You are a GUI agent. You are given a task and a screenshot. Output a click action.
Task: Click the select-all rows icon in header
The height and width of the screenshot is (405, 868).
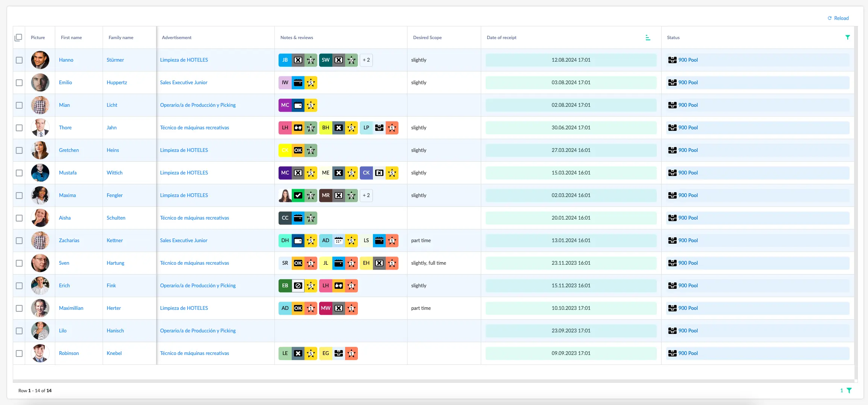[x=18, y=38]
